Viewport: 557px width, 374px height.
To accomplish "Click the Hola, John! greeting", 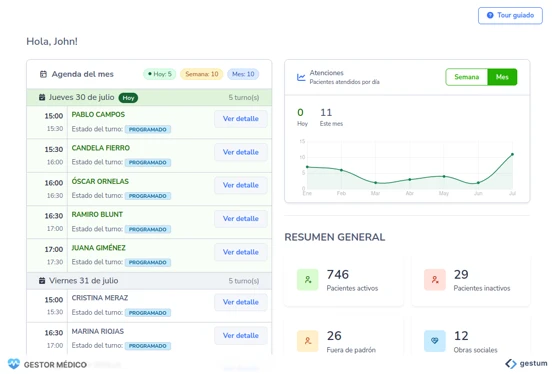I will [52, 41].
